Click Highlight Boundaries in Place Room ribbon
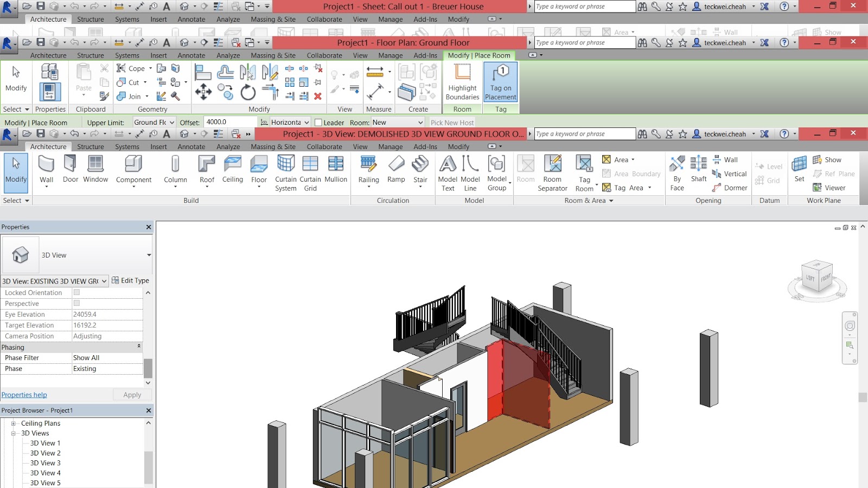The width and height of the screenshot is (868, 488). [462, 82]
